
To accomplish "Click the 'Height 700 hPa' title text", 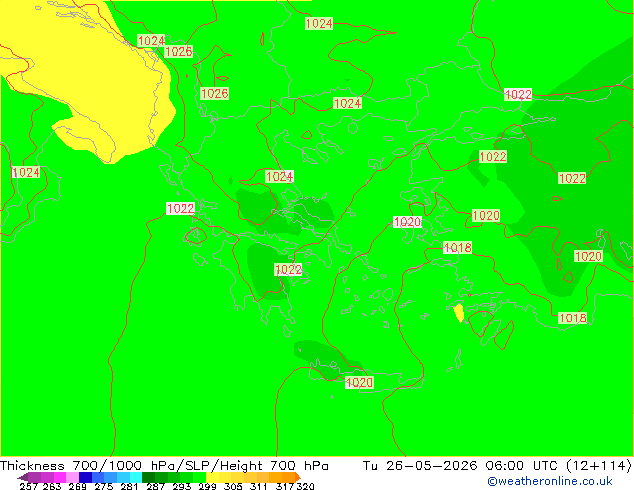I will click(275, 466).
